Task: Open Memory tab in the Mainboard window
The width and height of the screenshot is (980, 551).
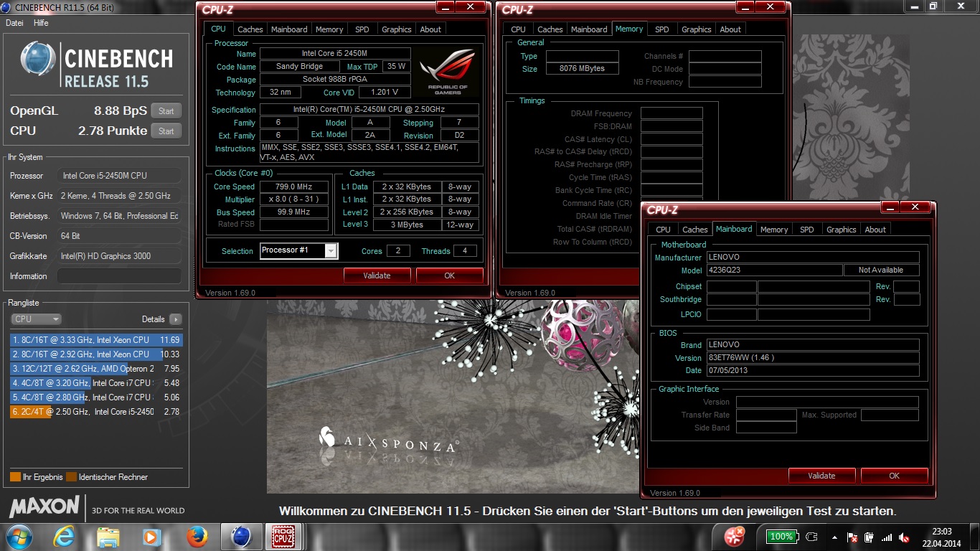Action: (774, 230)
